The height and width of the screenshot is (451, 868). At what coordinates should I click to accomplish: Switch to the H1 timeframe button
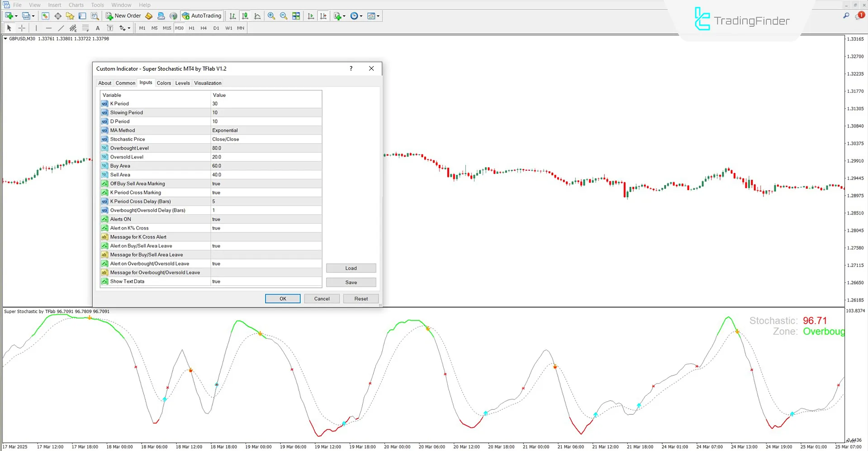coord(191,28)
